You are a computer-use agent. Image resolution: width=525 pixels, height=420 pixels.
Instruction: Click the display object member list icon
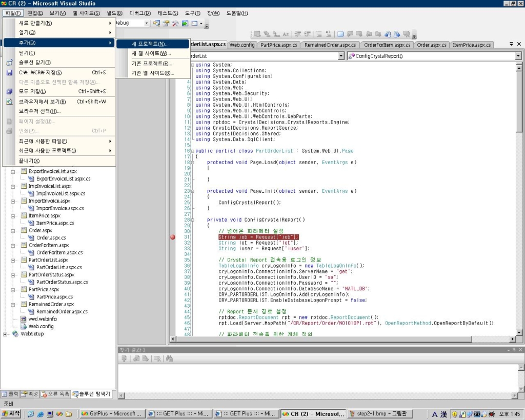click(x=257, y=34)
